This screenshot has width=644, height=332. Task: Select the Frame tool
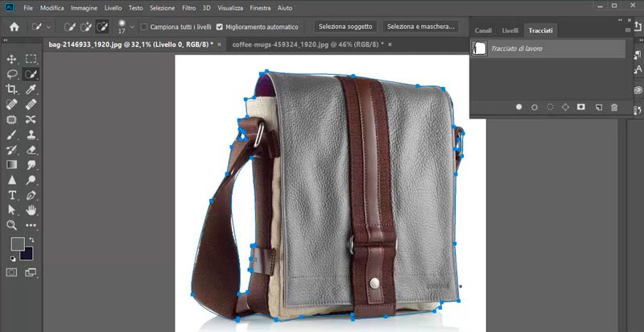(11, 119)
